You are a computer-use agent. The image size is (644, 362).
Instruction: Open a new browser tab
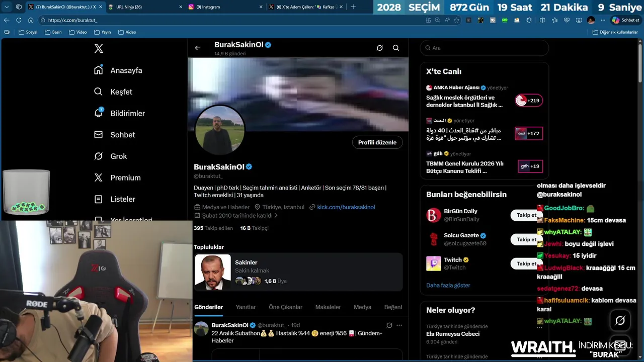coord(353,7)
